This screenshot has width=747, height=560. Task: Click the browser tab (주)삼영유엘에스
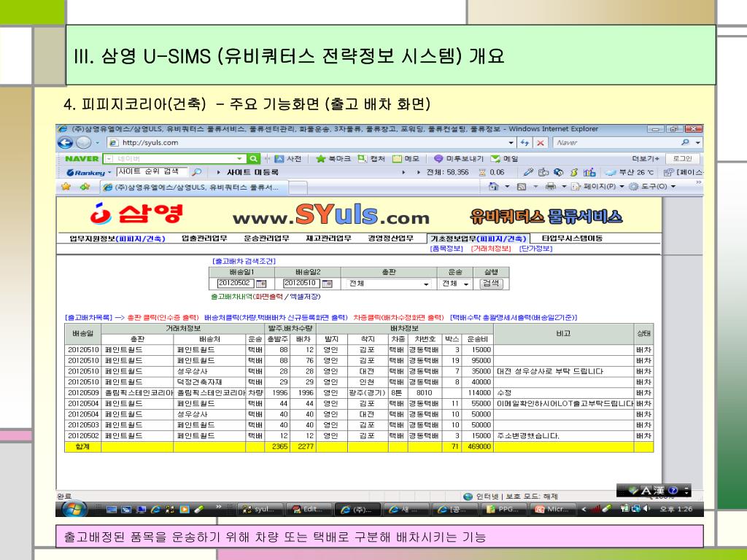[195, 187]
